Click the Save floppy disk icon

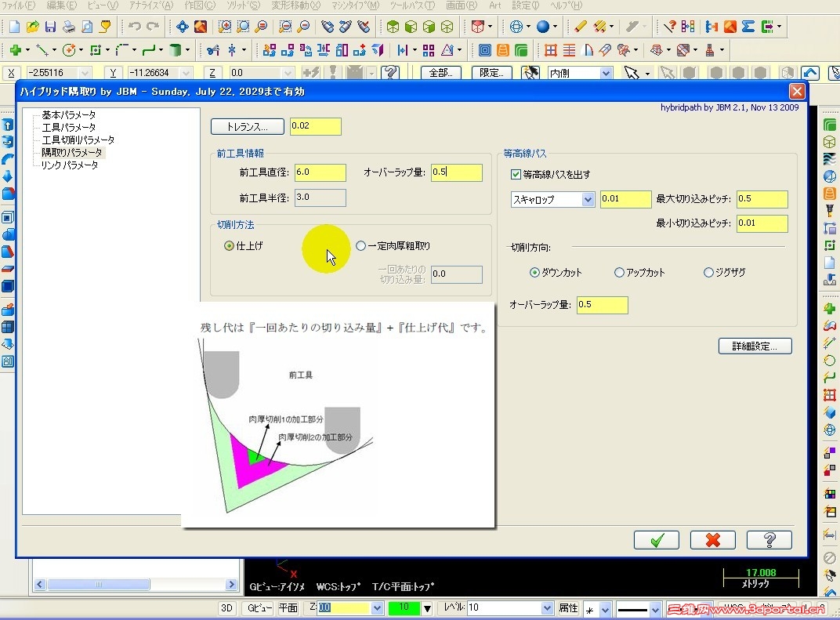[x=50, y=26]
